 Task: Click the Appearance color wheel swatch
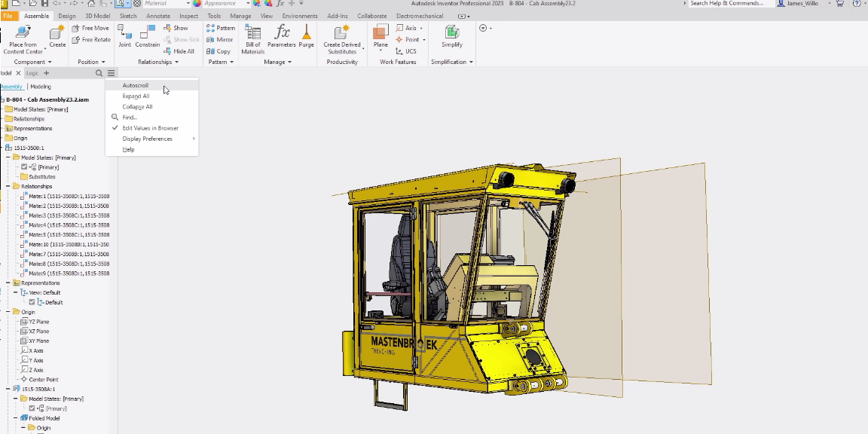[x=197, y=3]
